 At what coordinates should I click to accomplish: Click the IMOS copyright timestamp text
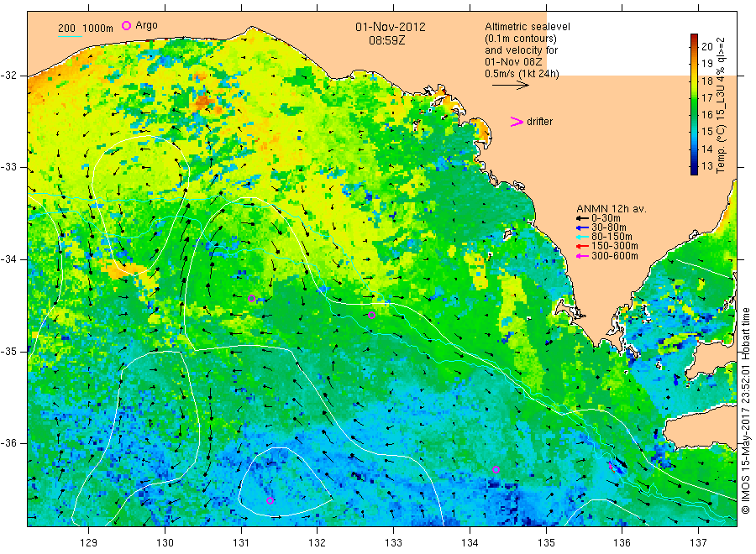(747, 410)
